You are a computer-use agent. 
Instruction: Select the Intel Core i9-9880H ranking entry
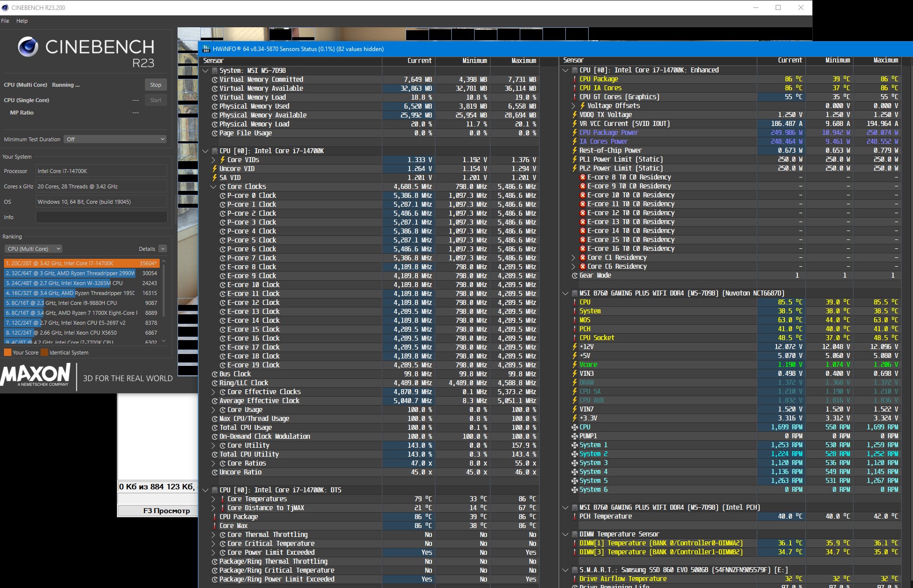81,303
